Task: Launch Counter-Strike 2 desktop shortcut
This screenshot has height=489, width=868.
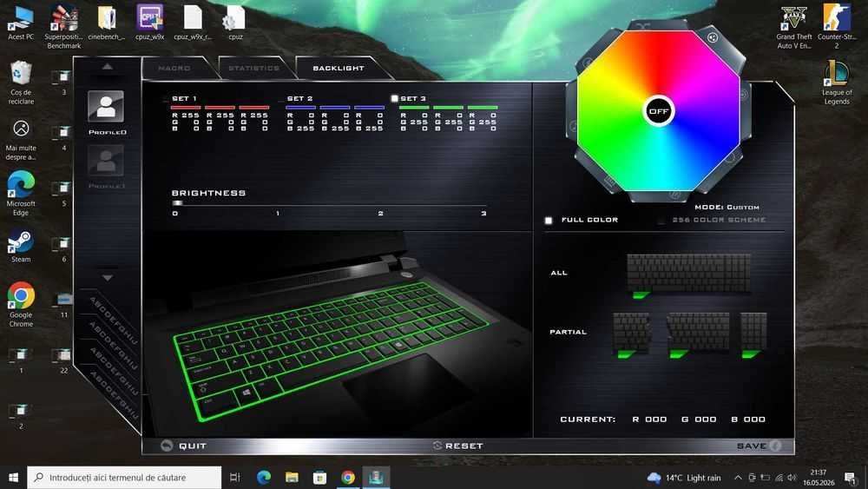Action: click(x=837, y=27)
